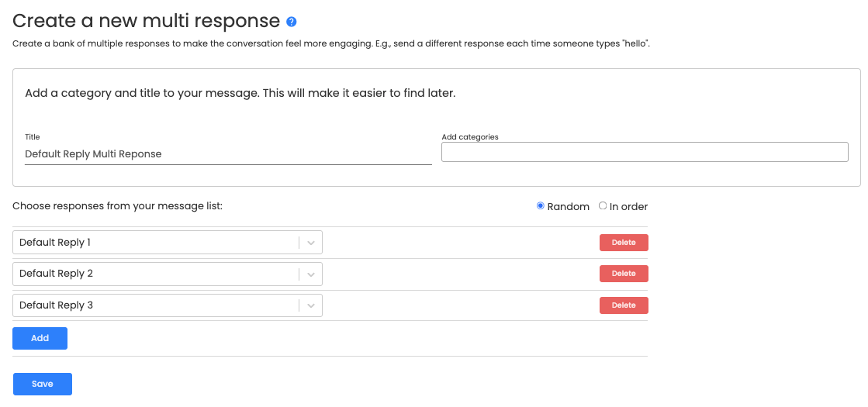
Task: Remove the Default Reply 3 response
Action: (x=624, y=305)
